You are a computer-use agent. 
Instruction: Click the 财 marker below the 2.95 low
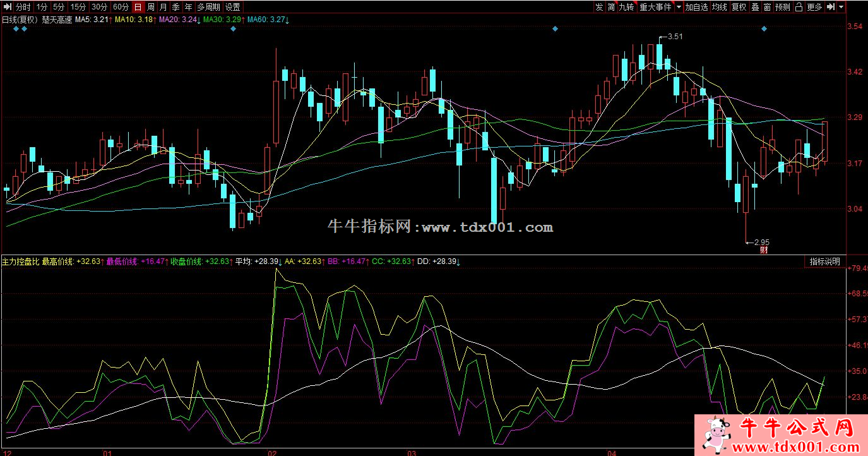click(x=764, y=249)
